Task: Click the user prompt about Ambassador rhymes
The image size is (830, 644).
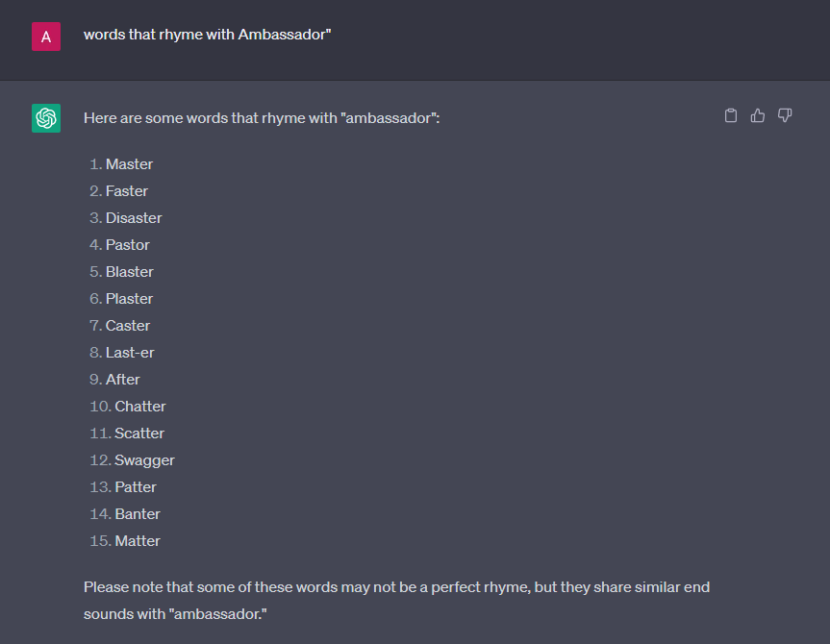Action: (207, 35)
